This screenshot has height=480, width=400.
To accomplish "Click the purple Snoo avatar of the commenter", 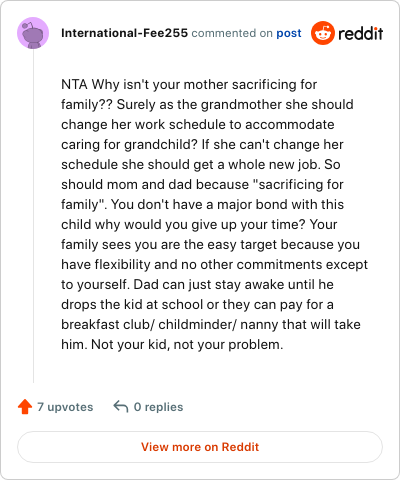I will [33, 33].
